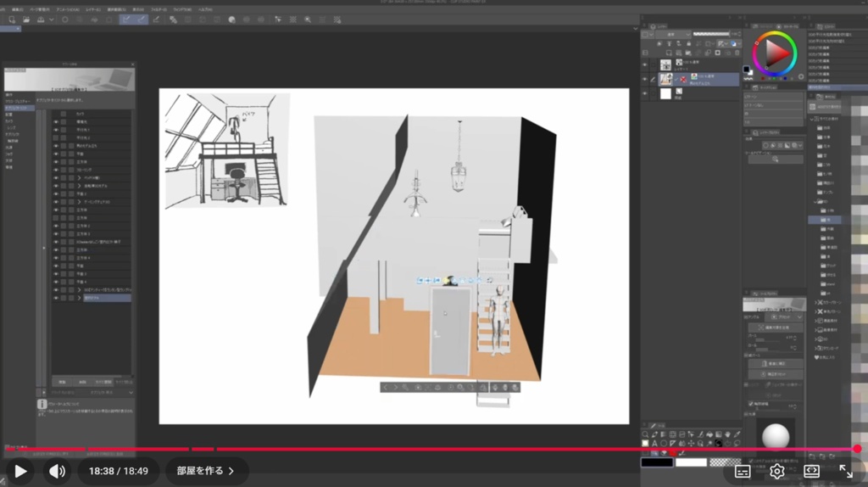Expand the highlighted last row in the object list

coord(79,298)
